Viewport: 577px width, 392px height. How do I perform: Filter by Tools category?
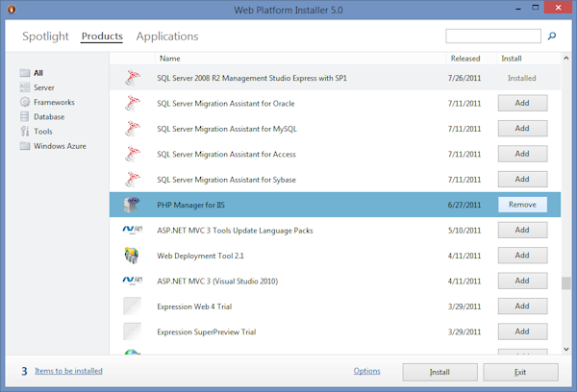click(x=43, y=132)
